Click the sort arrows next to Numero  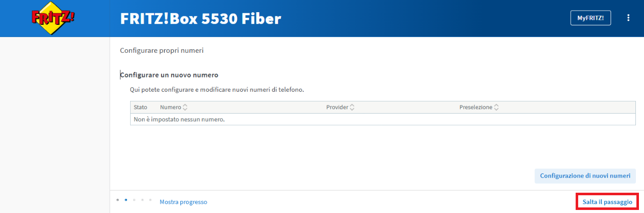[185, 107]
